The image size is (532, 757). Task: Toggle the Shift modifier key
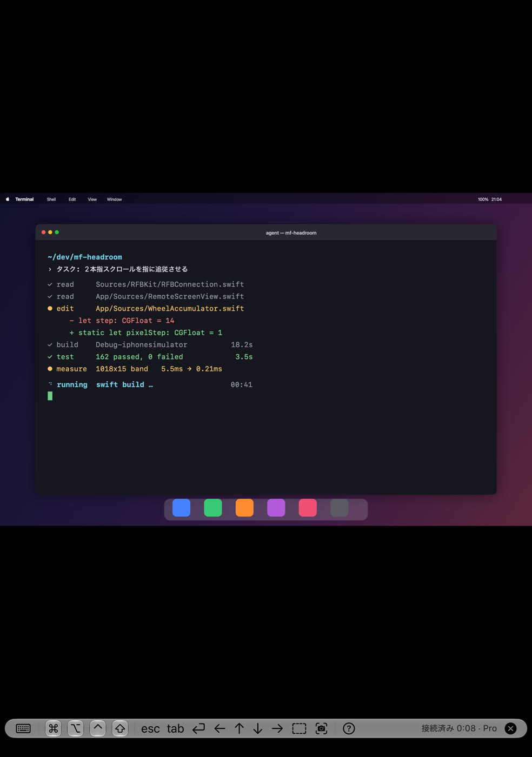tap(120, 728)
